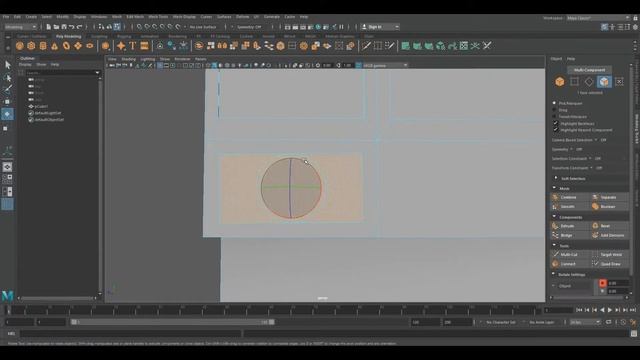Toggle Highlight Nearest Component checkbox
This screenshot has width=640, height=360.
[556, 130]
